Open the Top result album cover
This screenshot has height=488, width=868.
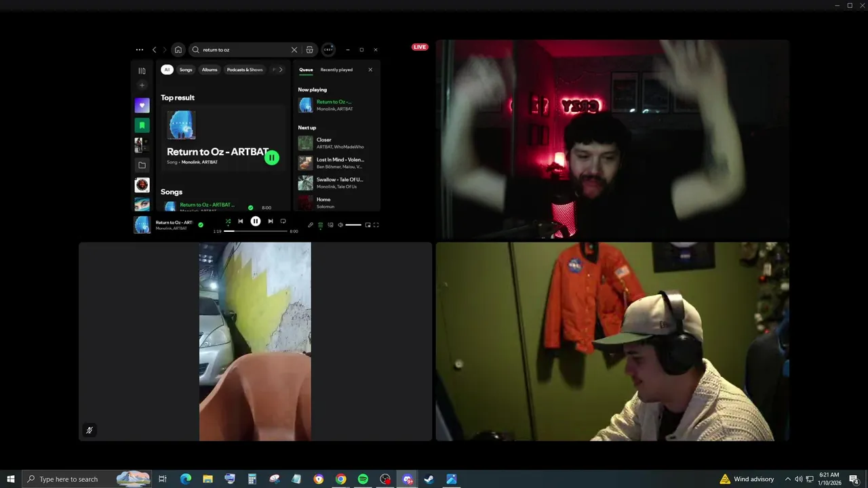pyautogui.click(x=182, y=125)
